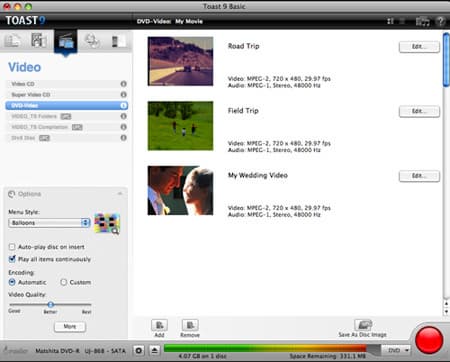Image resolution: width=450 pixels, height=362 pixels.
Task: Select the Road Trip thumbnail
Action: click(180, 61)
